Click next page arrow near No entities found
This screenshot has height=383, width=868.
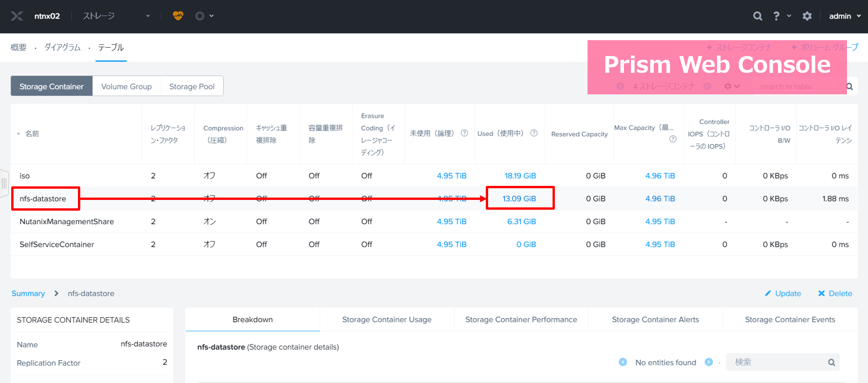tap(709, 362)
